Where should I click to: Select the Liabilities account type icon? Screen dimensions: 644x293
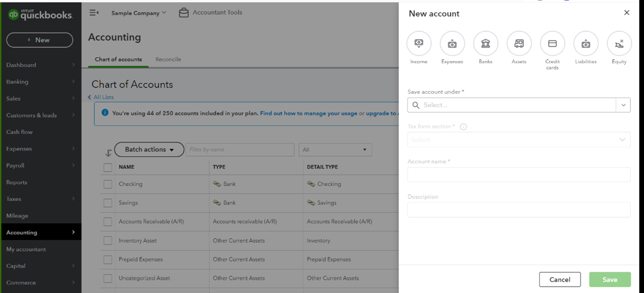click(586, 43)
